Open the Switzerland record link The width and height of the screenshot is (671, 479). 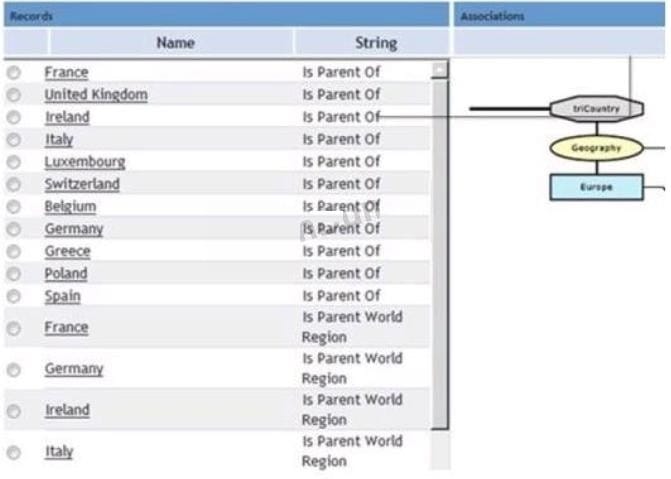[x=81, y=185]
